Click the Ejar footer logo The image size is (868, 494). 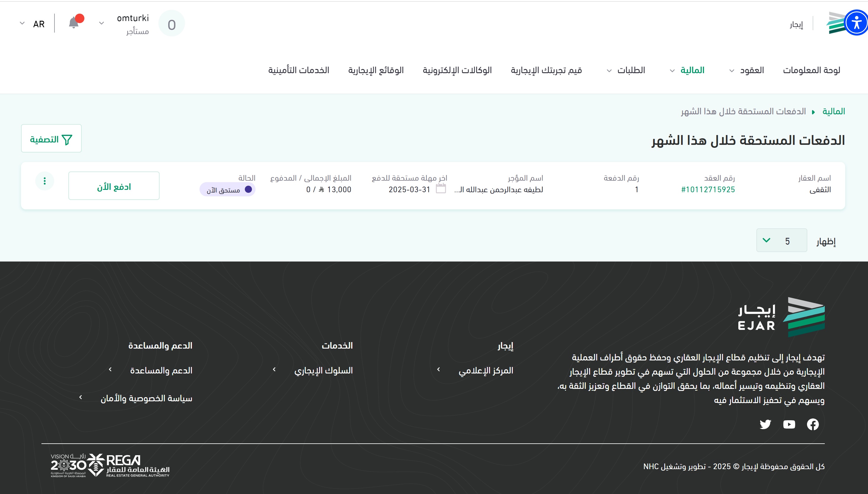(x=781, y=317)
